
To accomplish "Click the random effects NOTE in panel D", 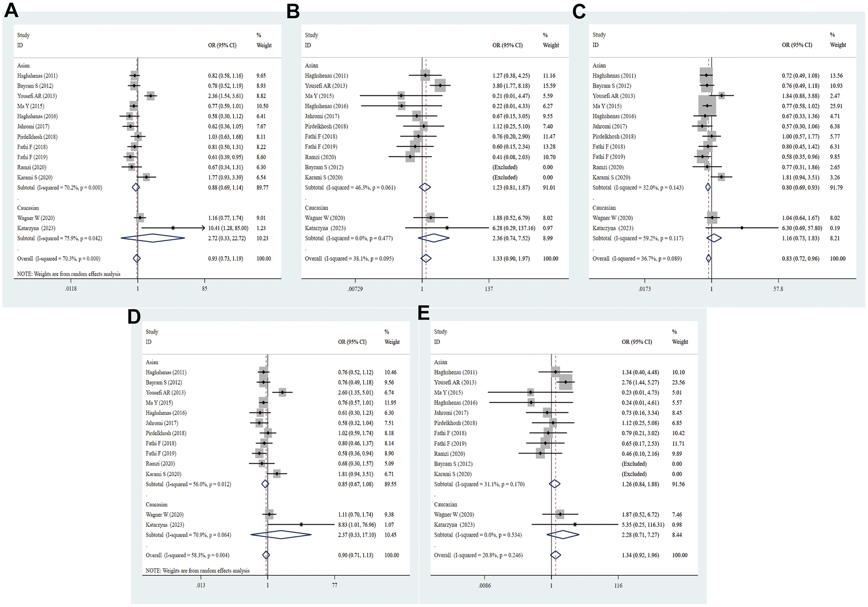I will click(198, 571).
